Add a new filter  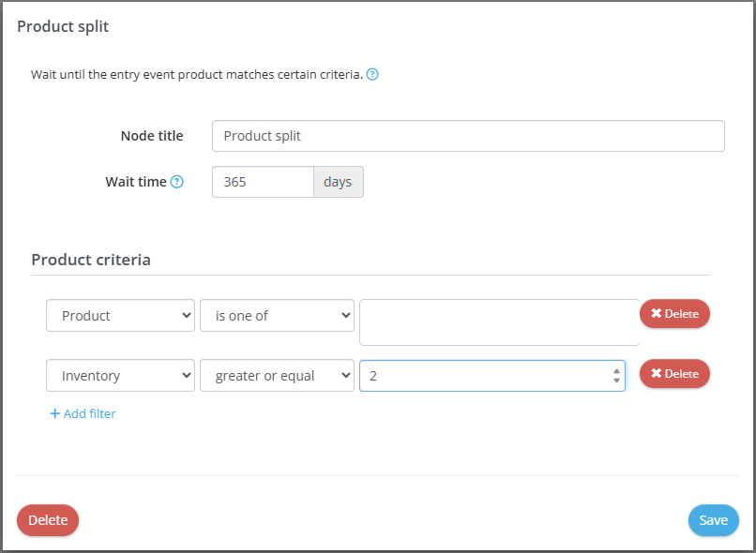pos(83,413)
